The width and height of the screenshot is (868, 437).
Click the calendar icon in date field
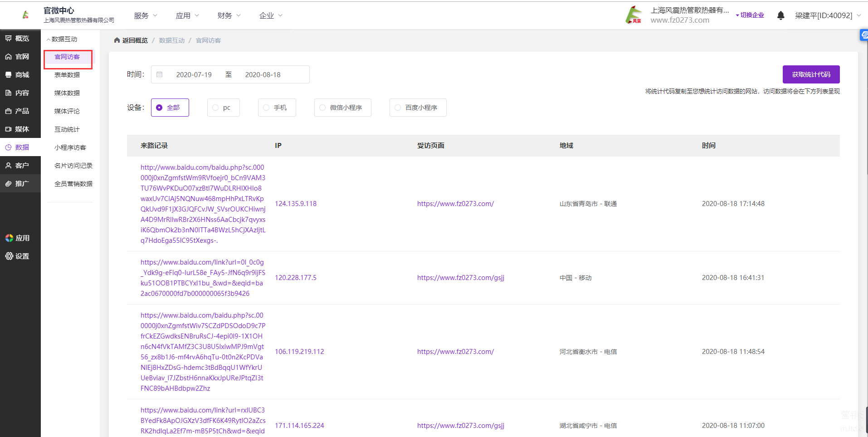point(160,74)
